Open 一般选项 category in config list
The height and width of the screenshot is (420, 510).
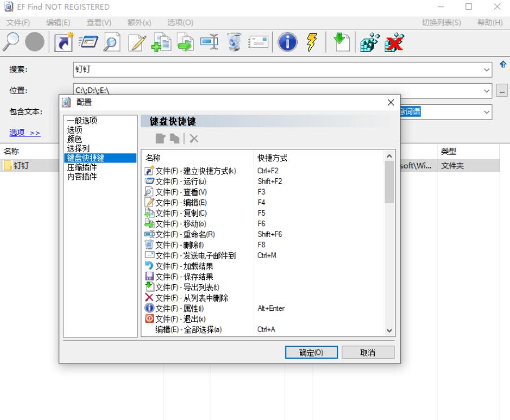point(100,121)
